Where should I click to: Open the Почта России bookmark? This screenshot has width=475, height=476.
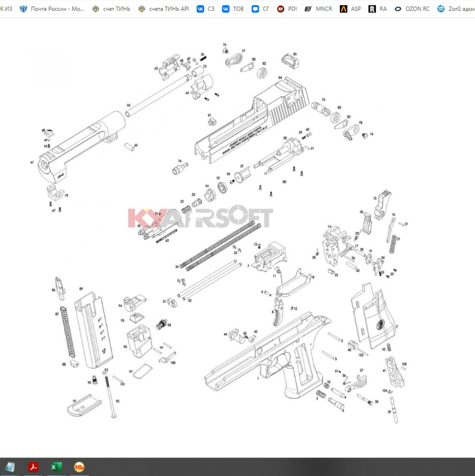coord(52,9)
